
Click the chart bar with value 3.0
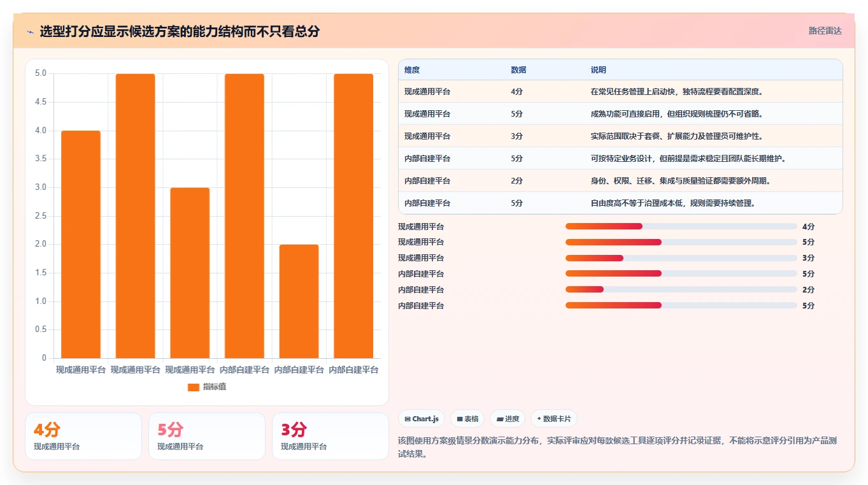tap(190, 273)
